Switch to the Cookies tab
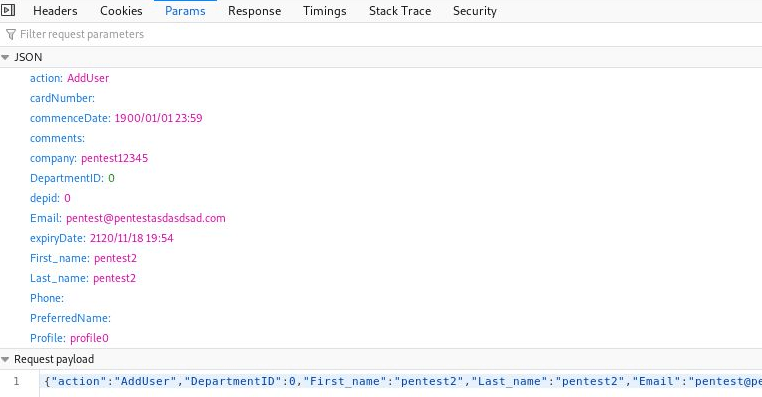Screen dimensions: 762x397 pyautogui.click(x=121, y=11)
